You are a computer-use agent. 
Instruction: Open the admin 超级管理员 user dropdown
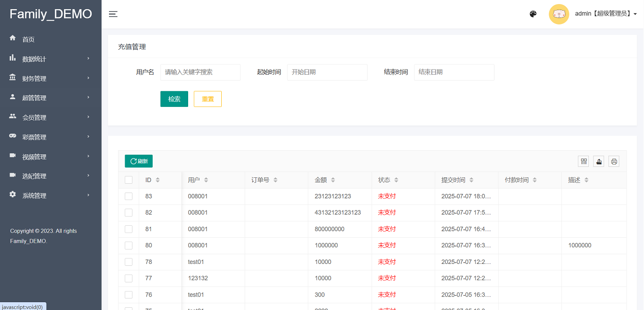tap(606, 14)
